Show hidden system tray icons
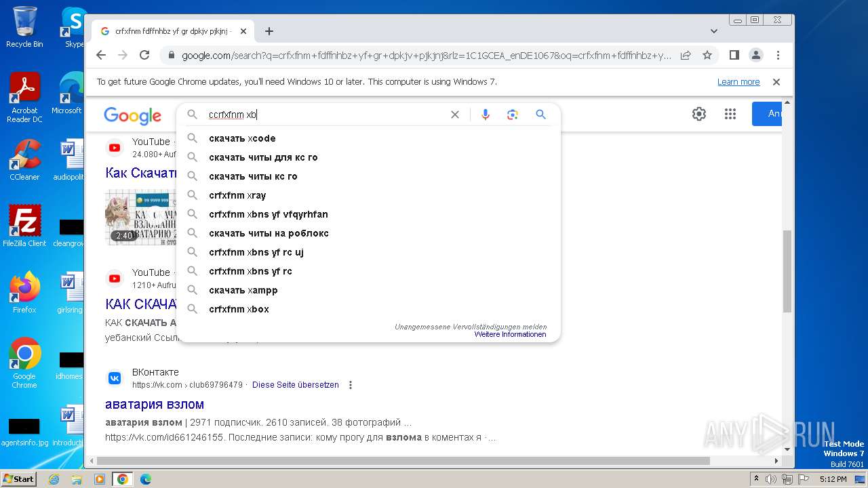The width and height of the screenshot is (868, 488). [x=756, y=479]
